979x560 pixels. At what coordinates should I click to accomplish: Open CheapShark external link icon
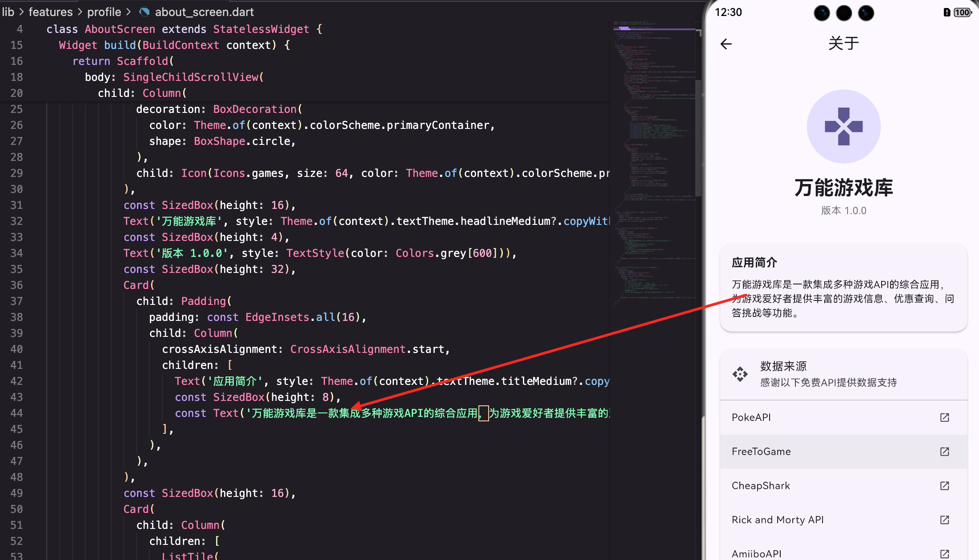pyautogui.click(x=944, y=486)
